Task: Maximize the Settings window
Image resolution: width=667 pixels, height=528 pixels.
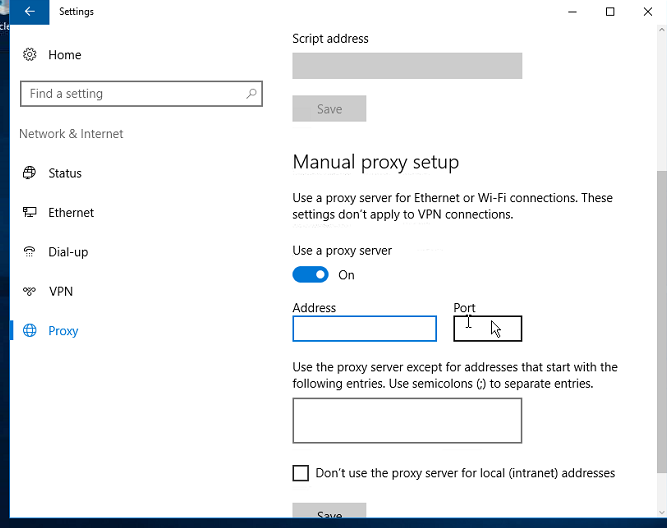Action: click(610, 11)
